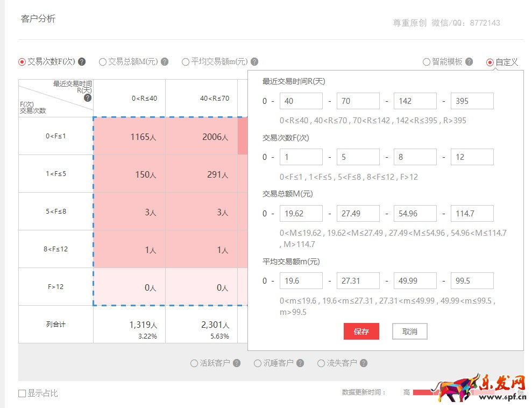532x408 pixels.
Task: Select the 平均交易额m(元) radio option
Action: 186,62
